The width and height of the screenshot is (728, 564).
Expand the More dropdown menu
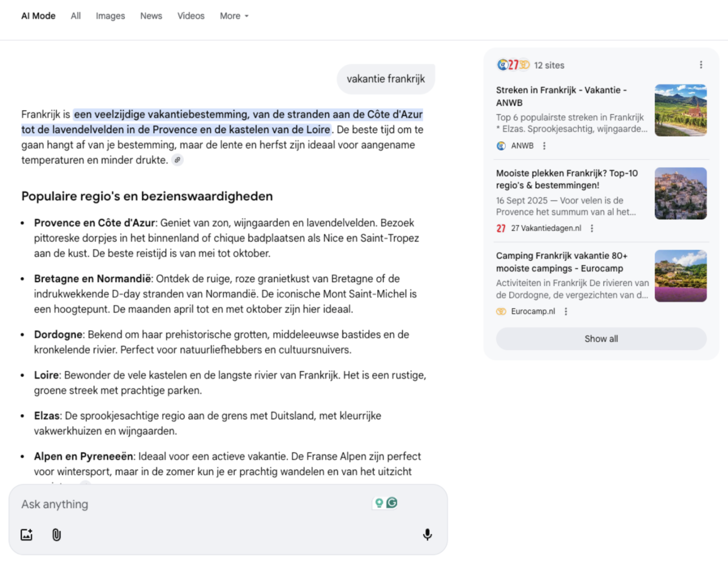tap(234, 16)
